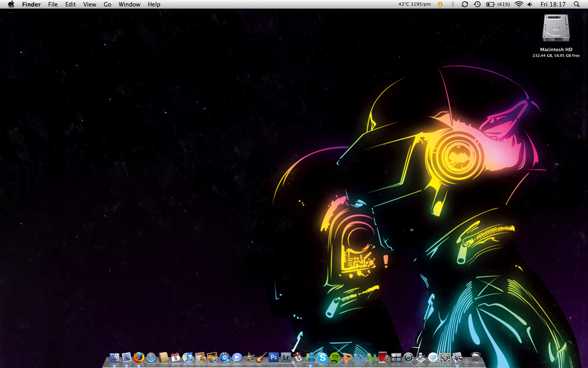The width and height of the screenshot is (588, 368).
Task: Launch Mail from the Dock
Action: [126, 358]
